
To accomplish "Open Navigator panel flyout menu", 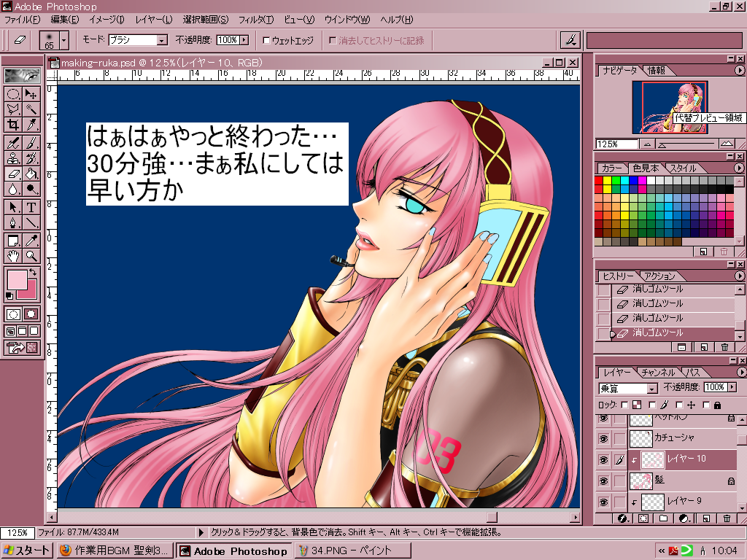I will click(739, 70).
